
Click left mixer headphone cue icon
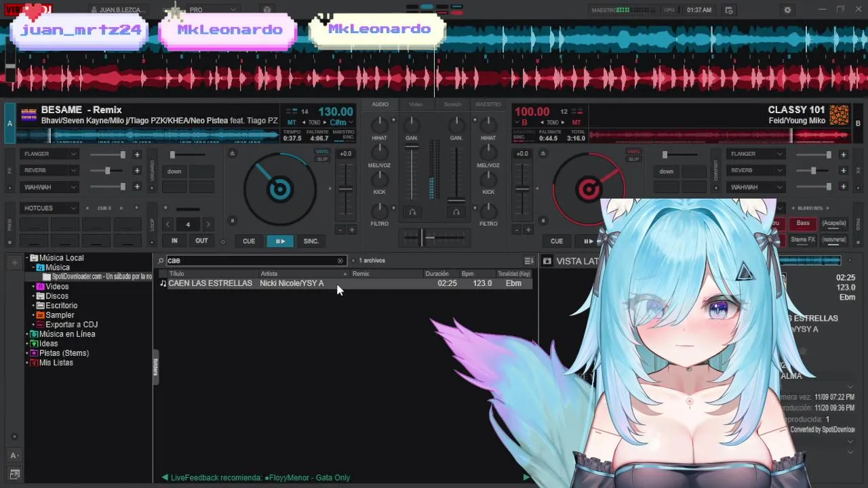point(412,212)
